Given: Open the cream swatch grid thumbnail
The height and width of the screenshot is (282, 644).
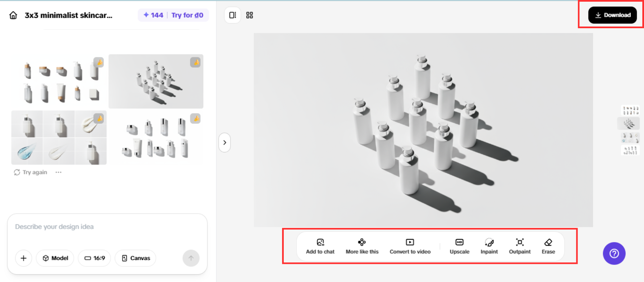Looking at the screenshot, I should 59,138.
